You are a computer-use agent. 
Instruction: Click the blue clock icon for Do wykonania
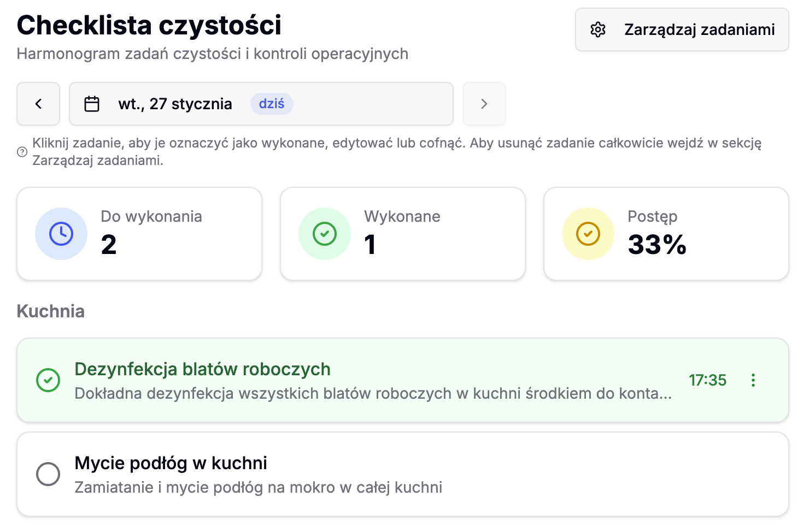click(x=61, y=233)
